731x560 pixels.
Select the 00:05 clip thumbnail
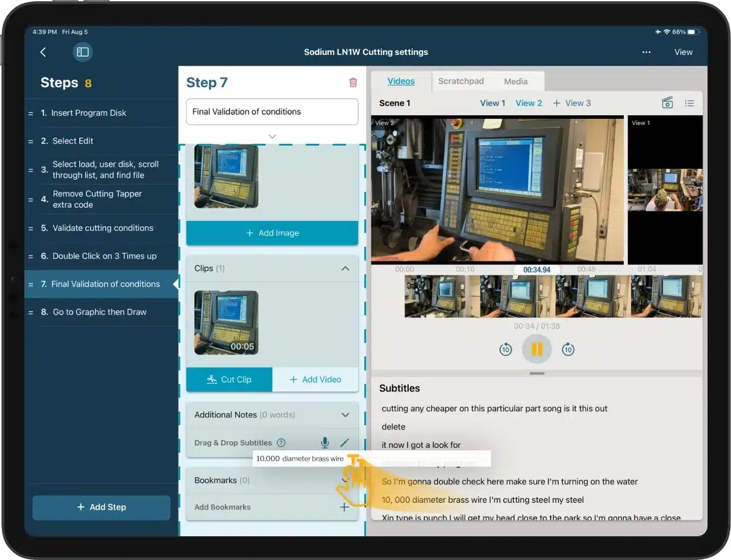[226, 322]
